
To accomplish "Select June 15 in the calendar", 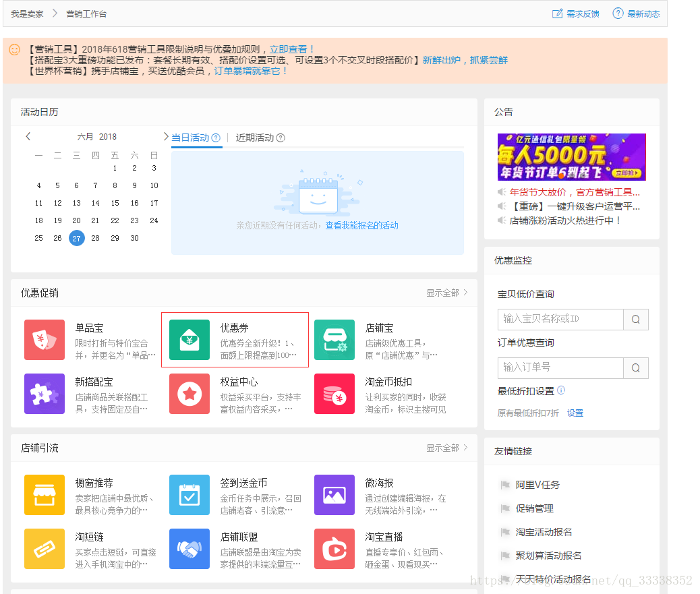I will coord(115,203).
